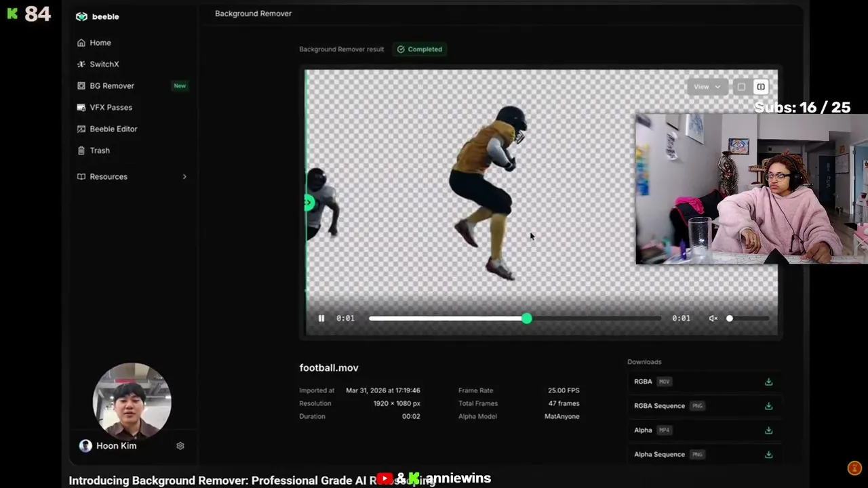Download the RGBA Sequence PNG
The image size is (868, 488).
[x=768, y=406]
